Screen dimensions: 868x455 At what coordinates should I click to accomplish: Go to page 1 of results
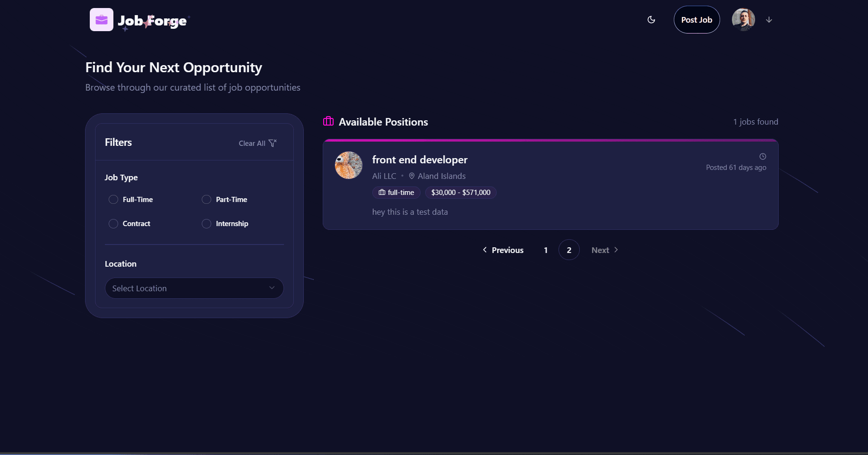click(x=546, y=250)
